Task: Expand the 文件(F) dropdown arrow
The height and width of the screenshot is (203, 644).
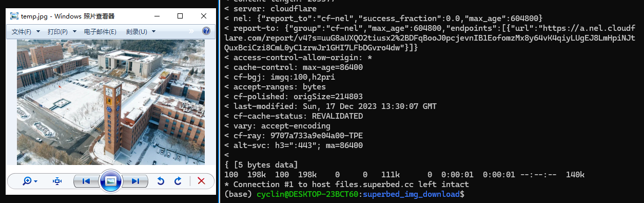Action: (x=38, y=32)
